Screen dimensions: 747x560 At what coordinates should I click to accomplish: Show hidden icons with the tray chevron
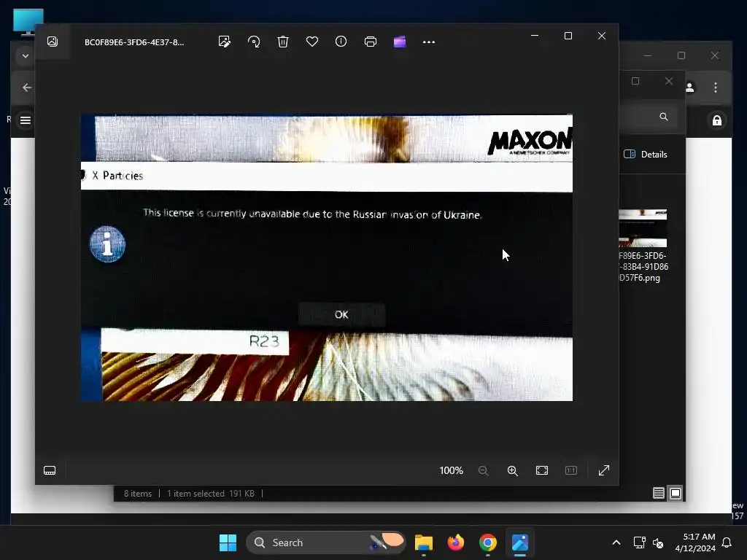[x=616, y=542]
